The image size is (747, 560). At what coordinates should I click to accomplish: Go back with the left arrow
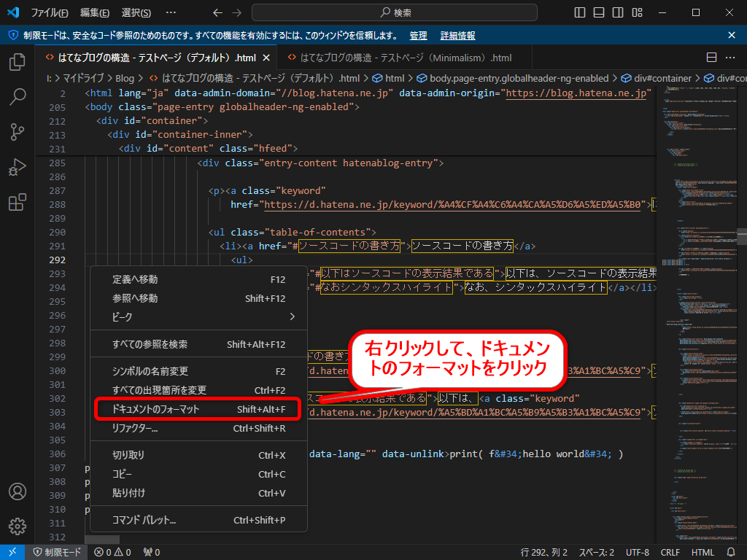[217, 12]
